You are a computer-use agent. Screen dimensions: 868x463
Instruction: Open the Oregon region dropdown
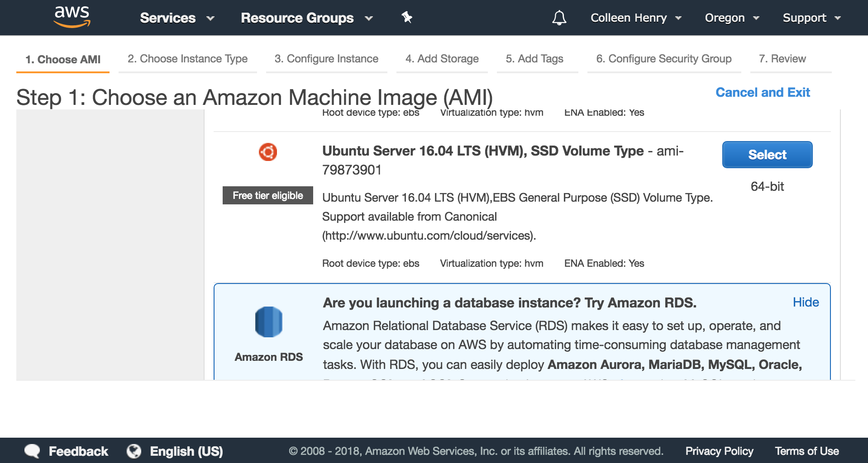[731, 18]
